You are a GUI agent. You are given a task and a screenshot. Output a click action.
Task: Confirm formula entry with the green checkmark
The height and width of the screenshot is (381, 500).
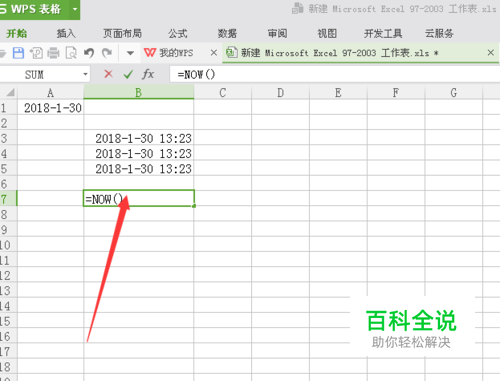(x=128, y=74)
